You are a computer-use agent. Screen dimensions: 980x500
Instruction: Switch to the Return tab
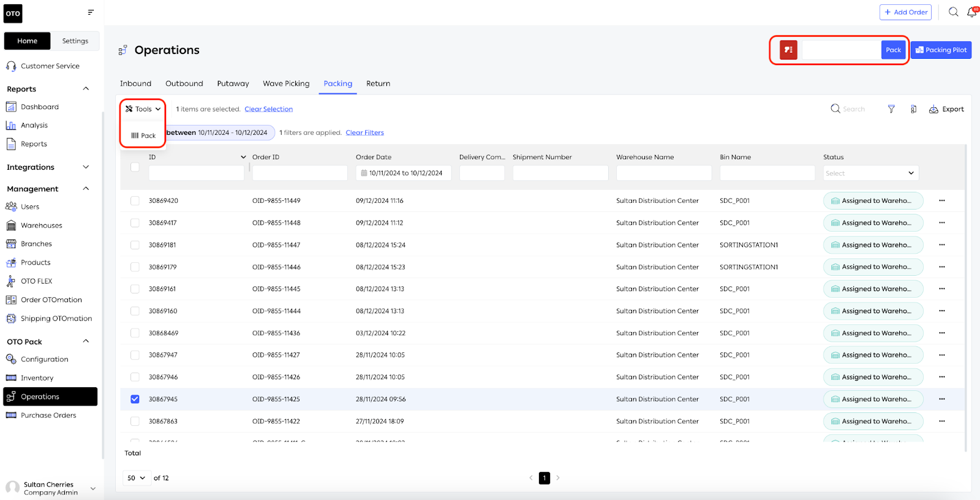point(378,84)
